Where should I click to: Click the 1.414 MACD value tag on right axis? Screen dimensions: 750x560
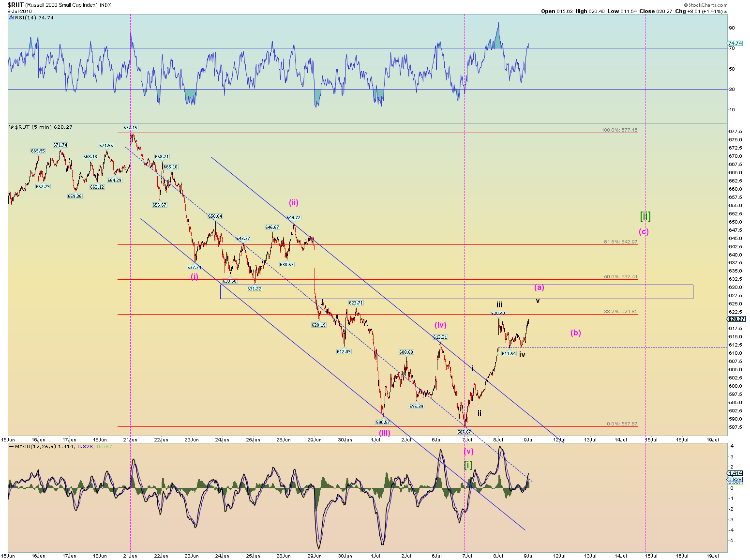click(735, 473)
